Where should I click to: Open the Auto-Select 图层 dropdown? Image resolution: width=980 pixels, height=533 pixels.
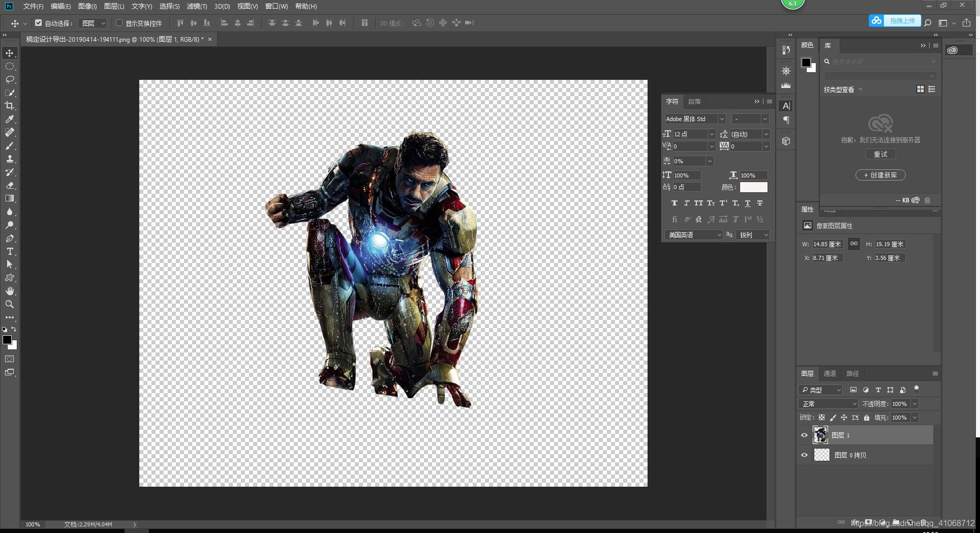pos(94,23)
